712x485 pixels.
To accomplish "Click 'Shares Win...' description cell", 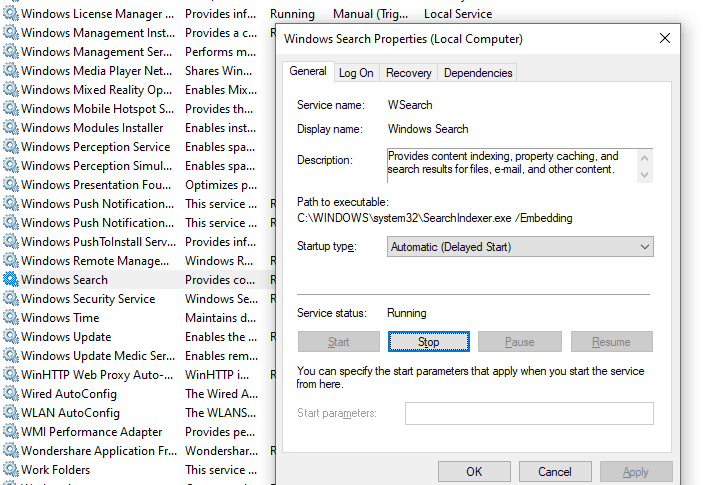I will click(218, 71).
